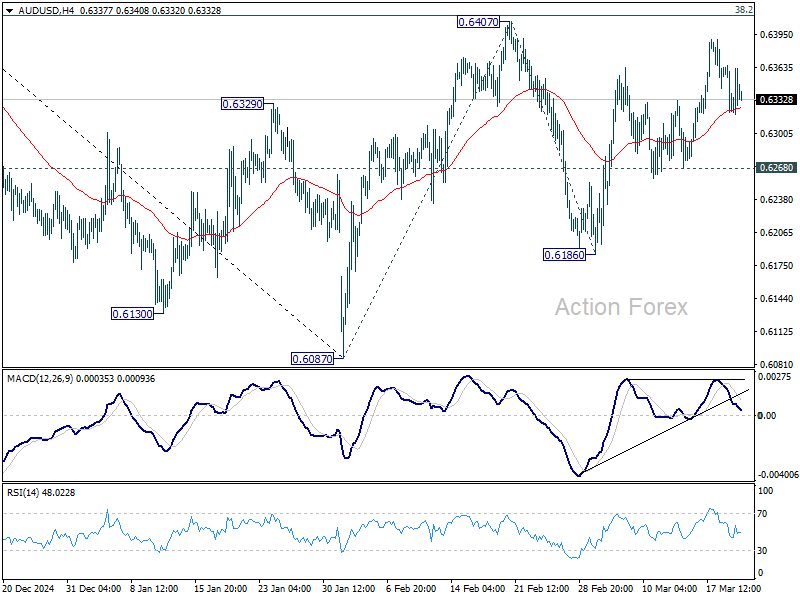Click the 0.62380 price axis value

coord(777,199)
